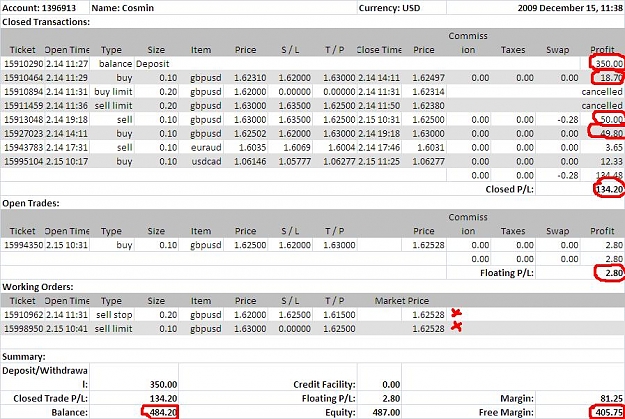
Task: Select ticket number 15943783
Action: coord(24,148)
